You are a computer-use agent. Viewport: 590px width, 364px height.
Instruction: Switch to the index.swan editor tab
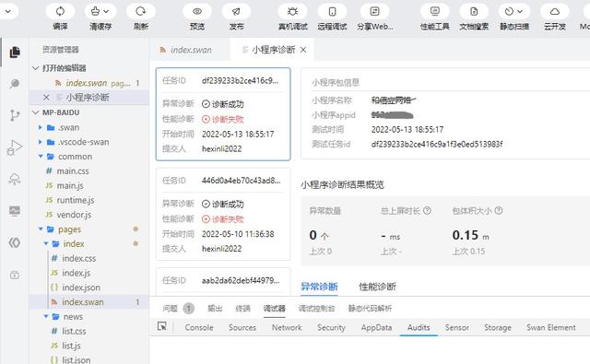[x=190, y=50]
